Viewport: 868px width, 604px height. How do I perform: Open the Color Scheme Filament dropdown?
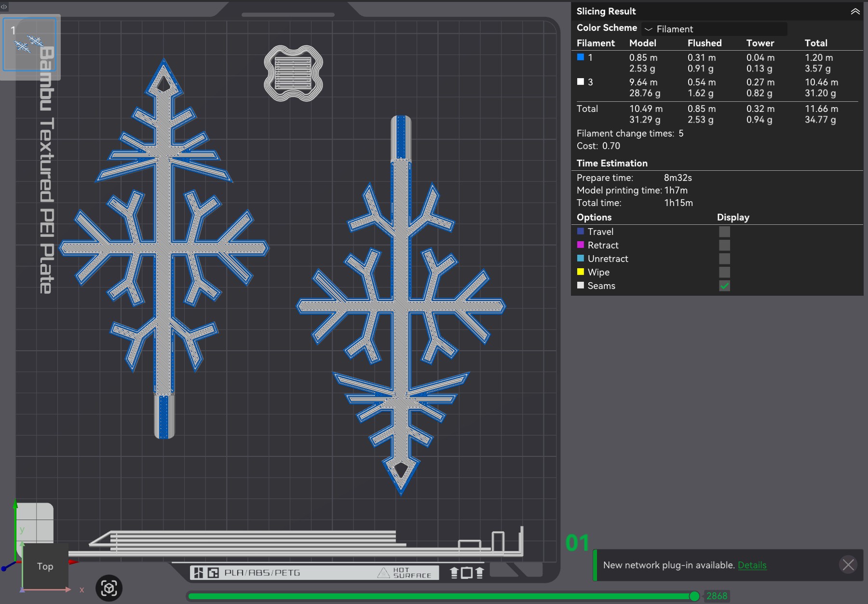click(x=715, y=29)
